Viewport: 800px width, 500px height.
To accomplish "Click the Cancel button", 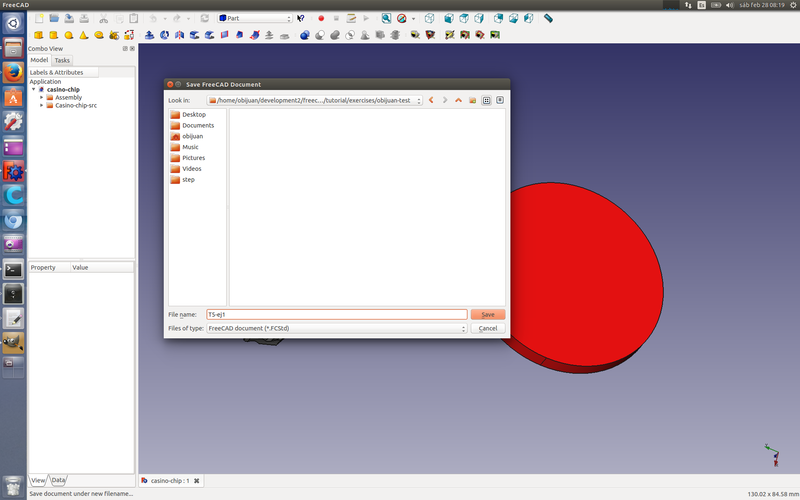I will [x=488, y=328].
